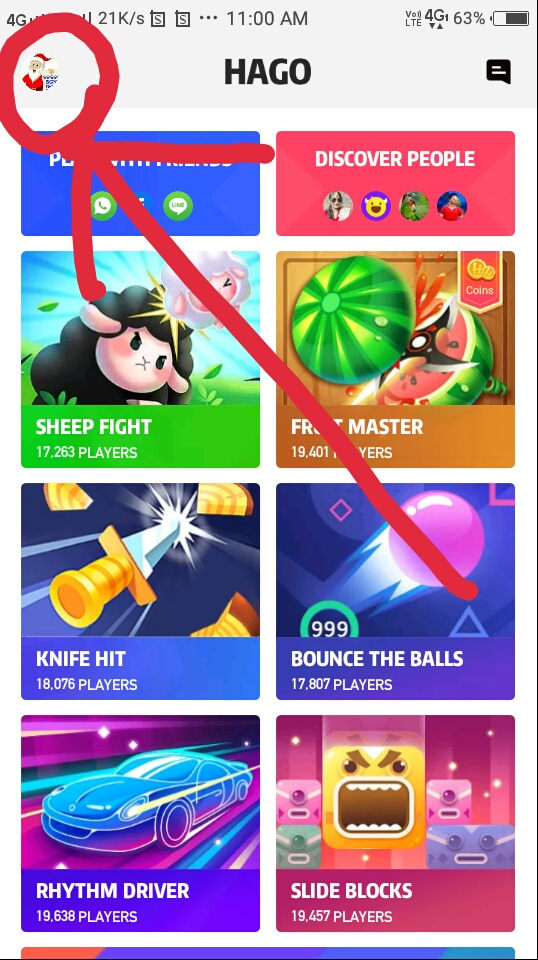Tap the LINE invite icon
This screenshot has width=538, height=960.
pyautogui.click(x=178, y=206)
